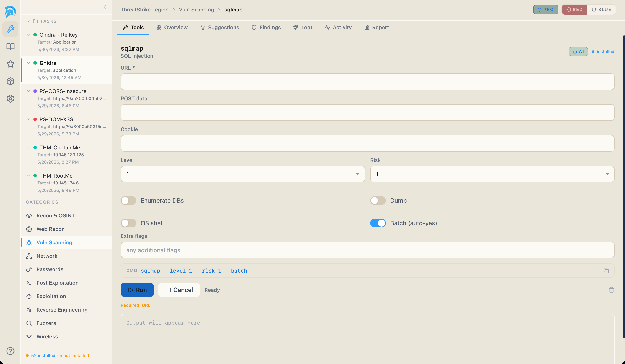Click the Cancel button
This screenshot has height=364, width=625.
point(179,290)
